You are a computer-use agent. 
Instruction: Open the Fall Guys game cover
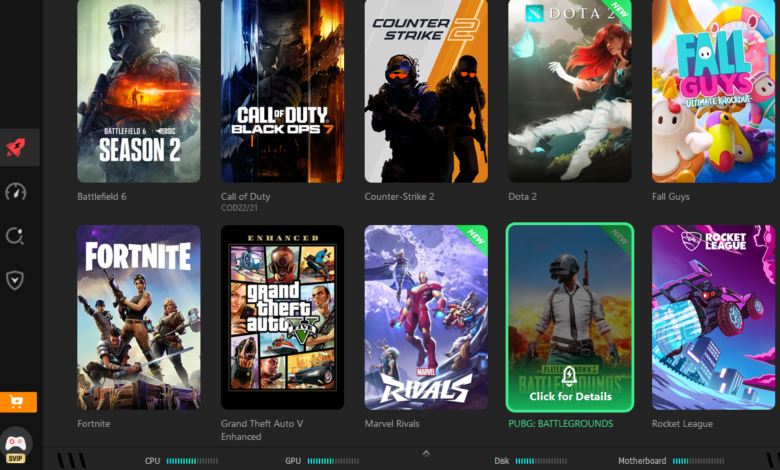pyautogui.click(x=713, y=91)
